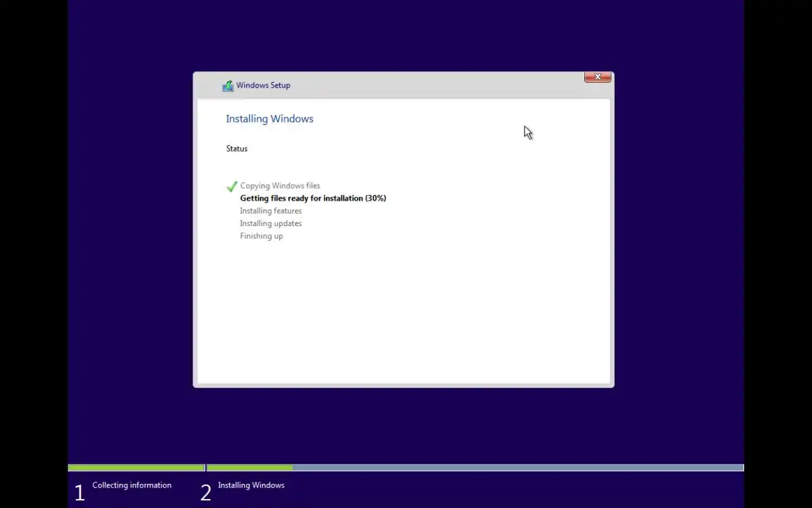The width and height of the screenshot is (812, 508).
Task: Close the Windows Setup dialog
Action: click(598, 77)
